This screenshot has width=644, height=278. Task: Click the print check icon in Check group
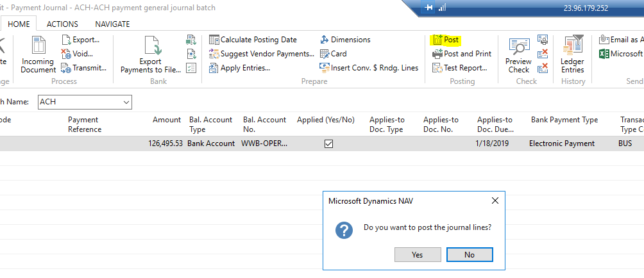[543, 40]
